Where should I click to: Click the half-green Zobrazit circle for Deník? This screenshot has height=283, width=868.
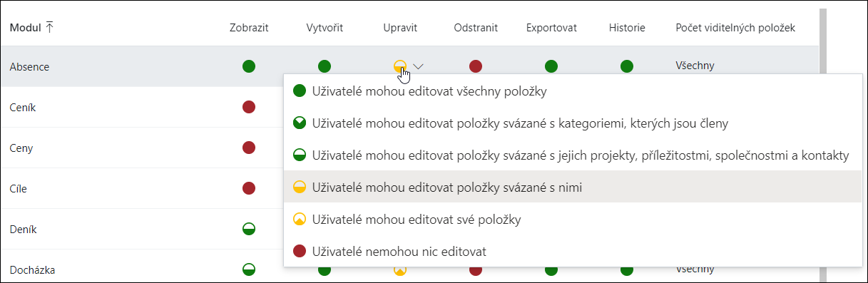[x=249, y=229]
